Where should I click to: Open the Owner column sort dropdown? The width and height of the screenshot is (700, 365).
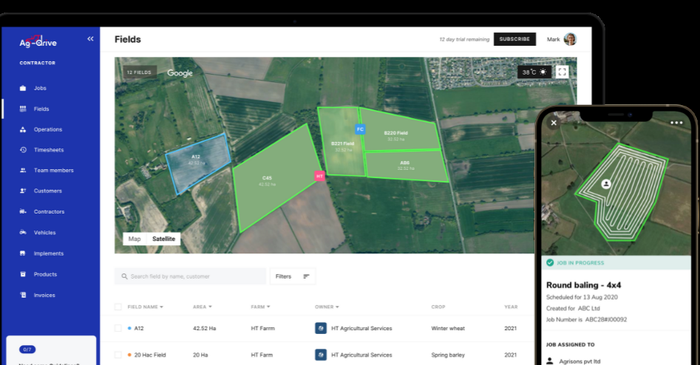[x=338, y=307]
